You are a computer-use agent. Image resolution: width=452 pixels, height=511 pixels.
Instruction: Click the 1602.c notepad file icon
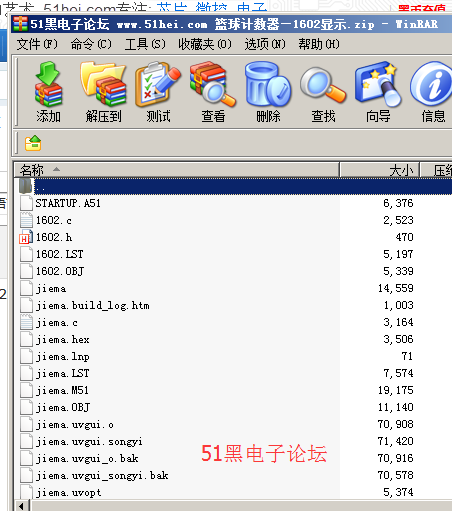[26, 220]
